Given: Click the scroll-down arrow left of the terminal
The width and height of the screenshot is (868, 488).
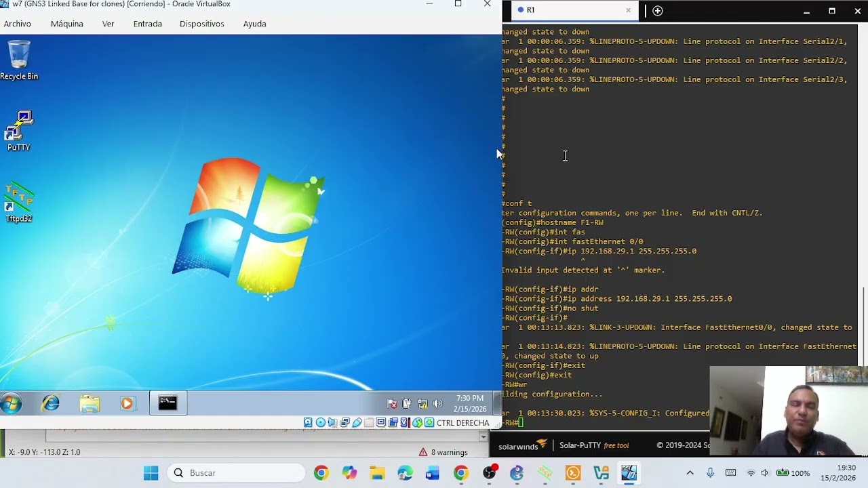Looking at the screenshot, I should tap(484, 437).
